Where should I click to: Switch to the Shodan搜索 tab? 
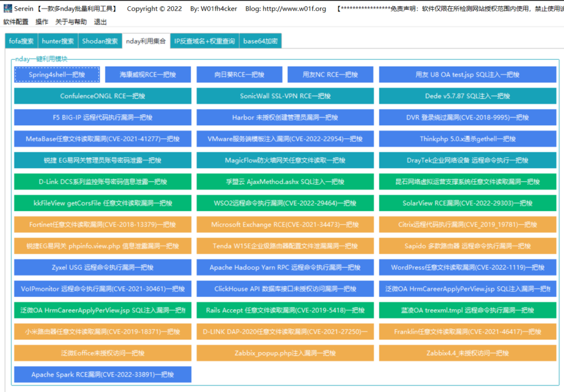[x=100, y=41]
